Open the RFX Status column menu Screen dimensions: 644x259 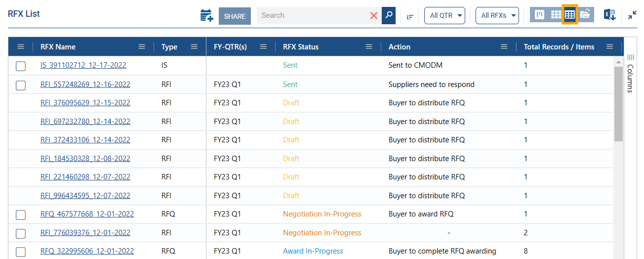click(x=369, y=47)
